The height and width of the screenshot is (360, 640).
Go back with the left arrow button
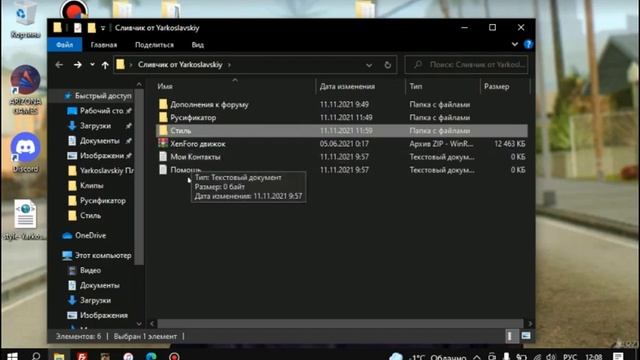[59, 65]
